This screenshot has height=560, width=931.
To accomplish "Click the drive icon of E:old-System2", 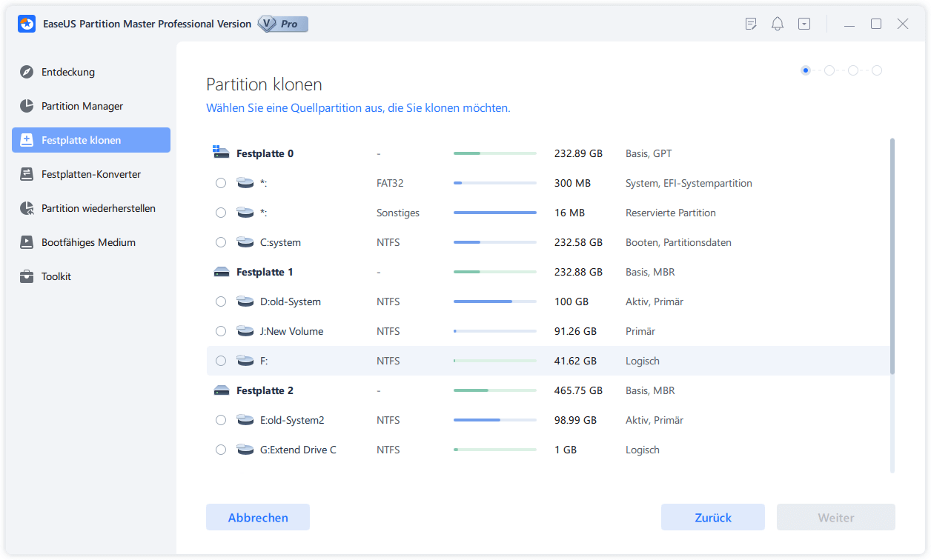I will 245,420.
